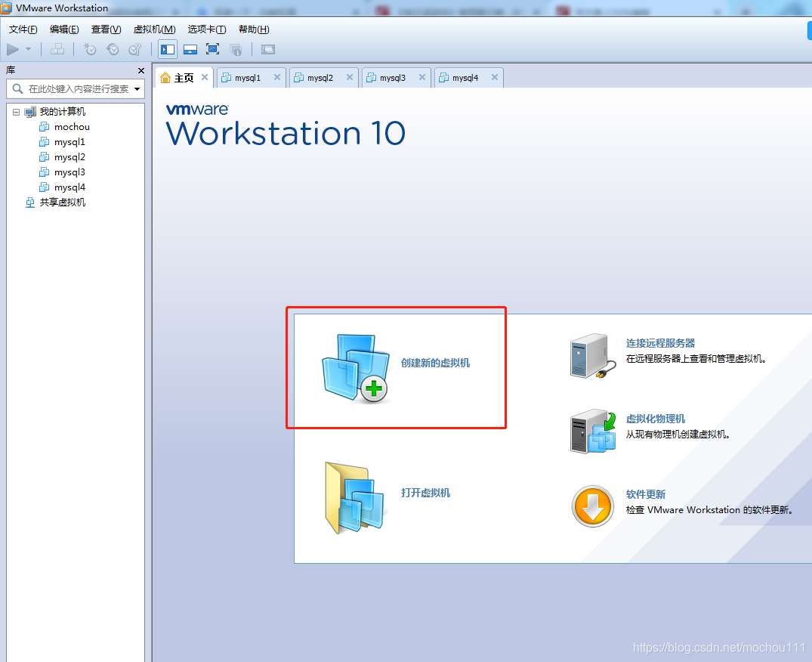Click the mochou VM icon in tree

[x=45, y=127]
